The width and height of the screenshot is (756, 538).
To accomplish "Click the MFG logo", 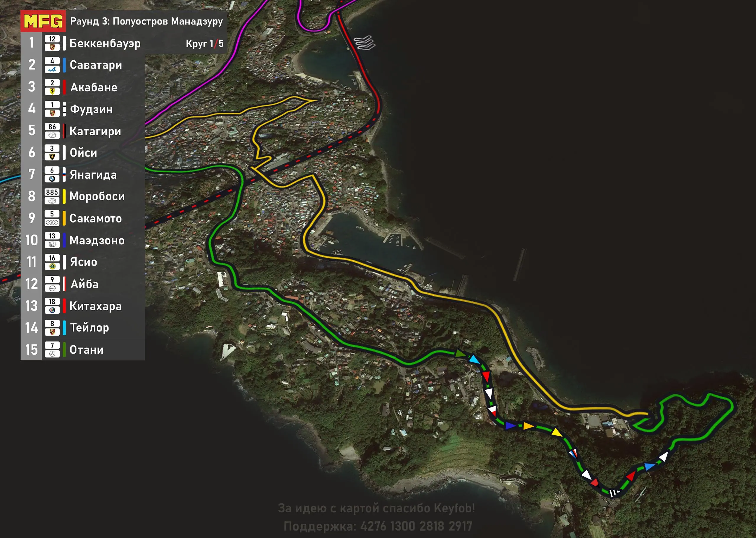I will [x=43, y=21].
